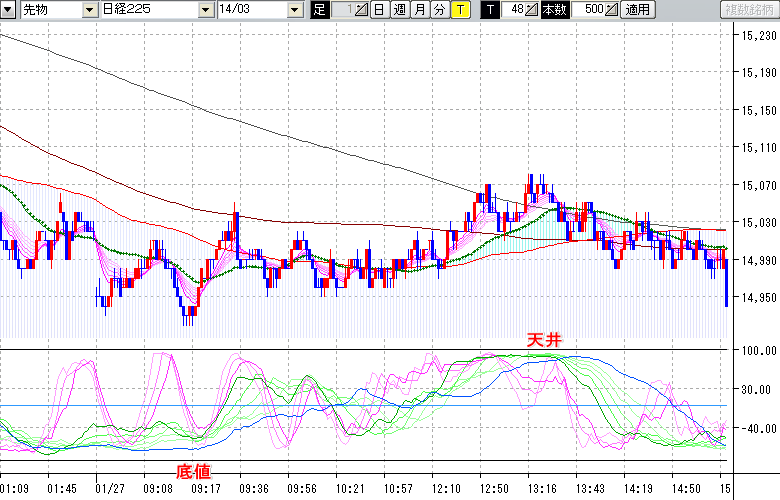Click the stepper beside the 足 field
Screen dimensions: 780x500
pyautogui.click(x=360, y=9)
